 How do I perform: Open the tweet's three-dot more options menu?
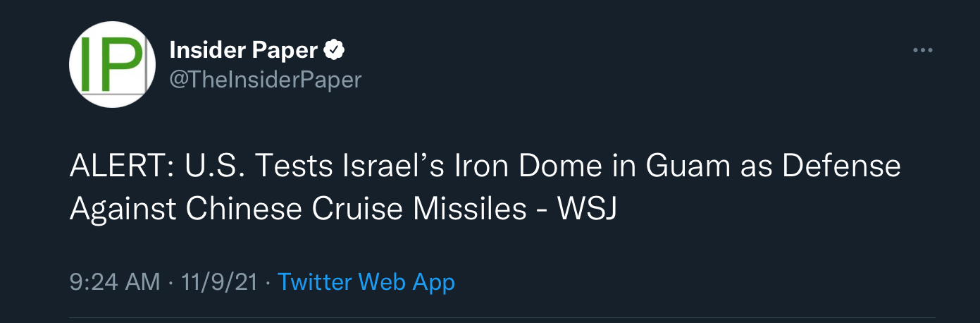(922, 51)
